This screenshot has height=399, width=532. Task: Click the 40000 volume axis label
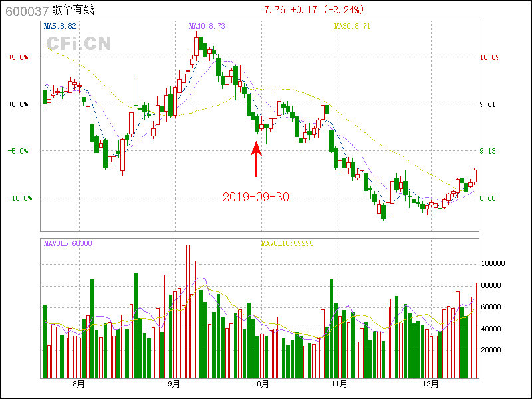(x=491, y=329)
